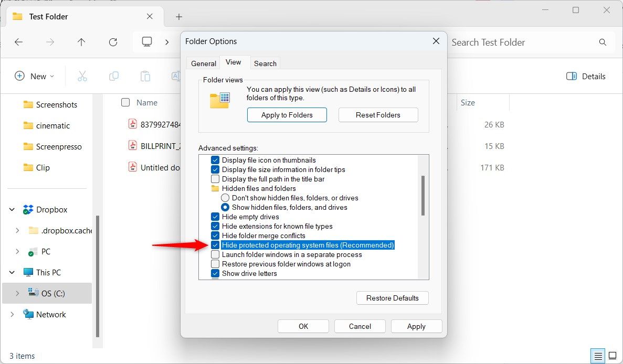Expand the OS (C:) drive node
The height and width of the screenshot is (364, 623).
pyautogui.click(x=17, y=293)
